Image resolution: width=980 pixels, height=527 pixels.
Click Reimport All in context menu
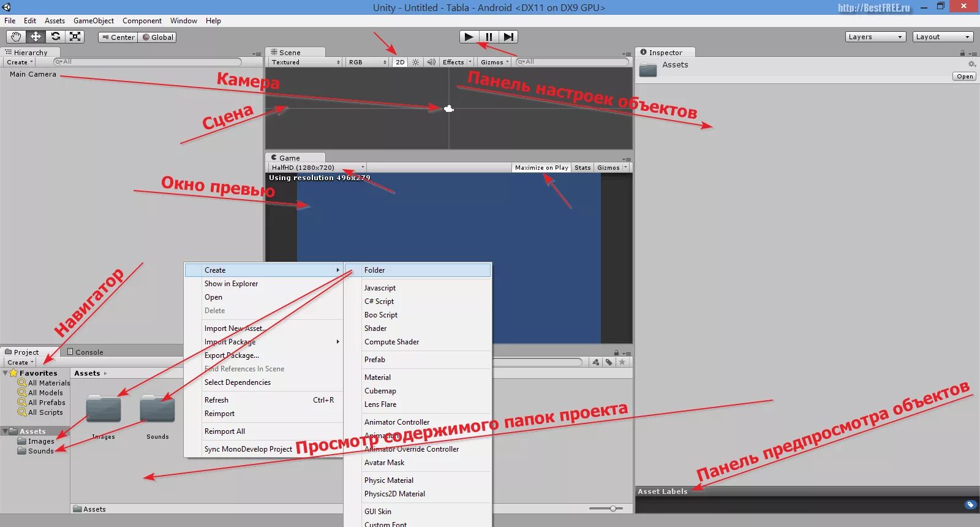coord(263,431)
